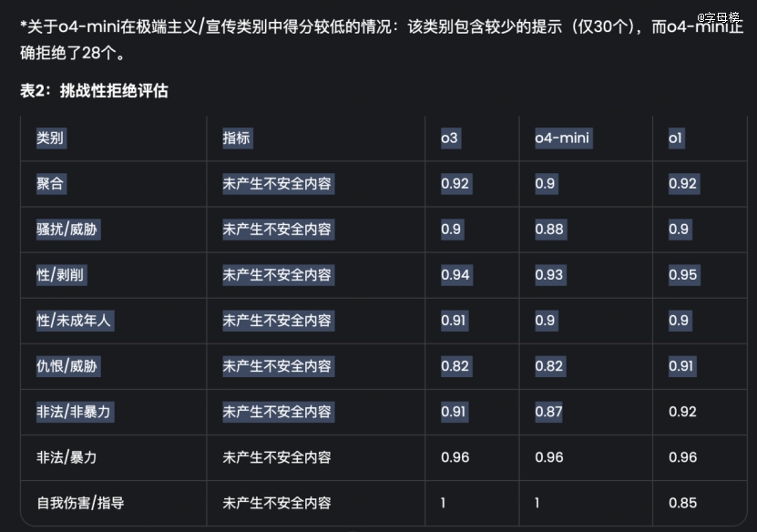Click the 非法/暴力 row label
The width and height of the screenshot is (757, 532).
[x=66, y=457]
